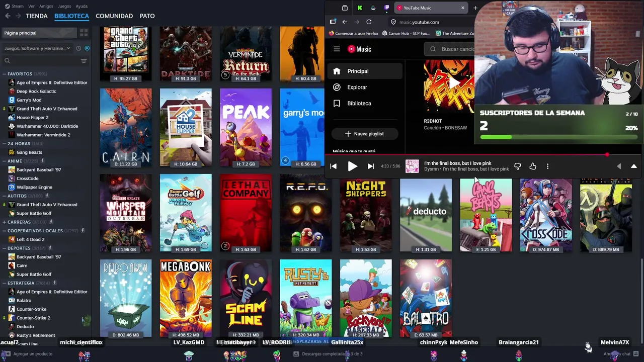Viewport: 644px width, 362px height.
Task: Select Garry's Mod in the favorites list
Action: (29, 100)
